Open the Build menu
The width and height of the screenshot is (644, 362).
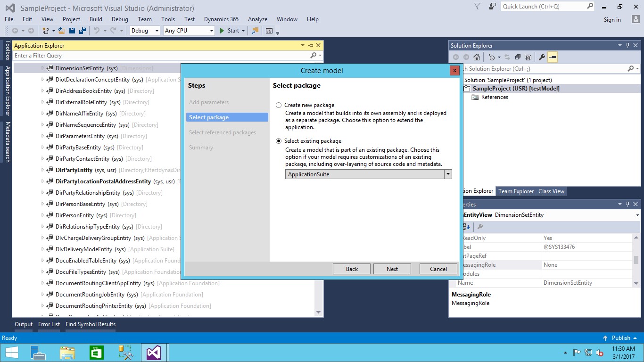(x=96, y=19)
